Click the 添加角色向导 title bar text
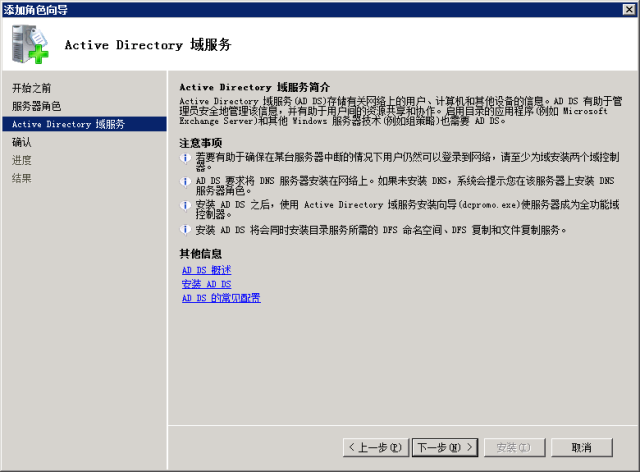The height and width of the screenshot is (472, 640). click(x=36, y=10)
